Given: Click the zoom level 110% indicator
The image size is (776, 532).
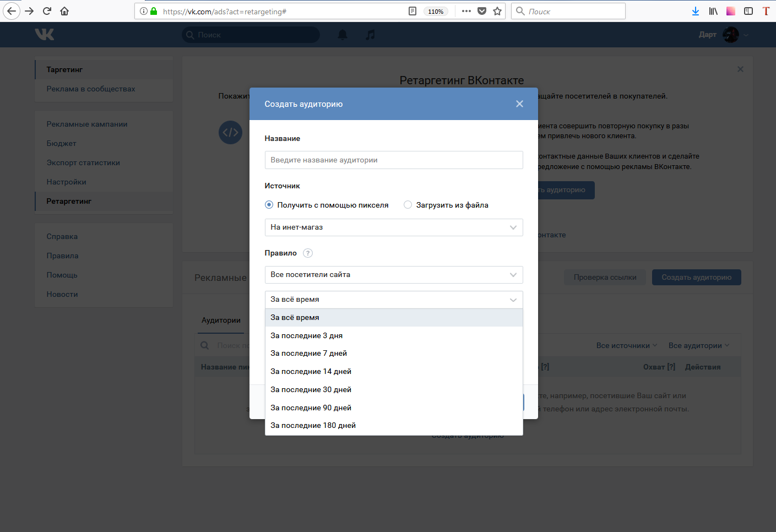Looking at the screenshot, I should point(436,12).
